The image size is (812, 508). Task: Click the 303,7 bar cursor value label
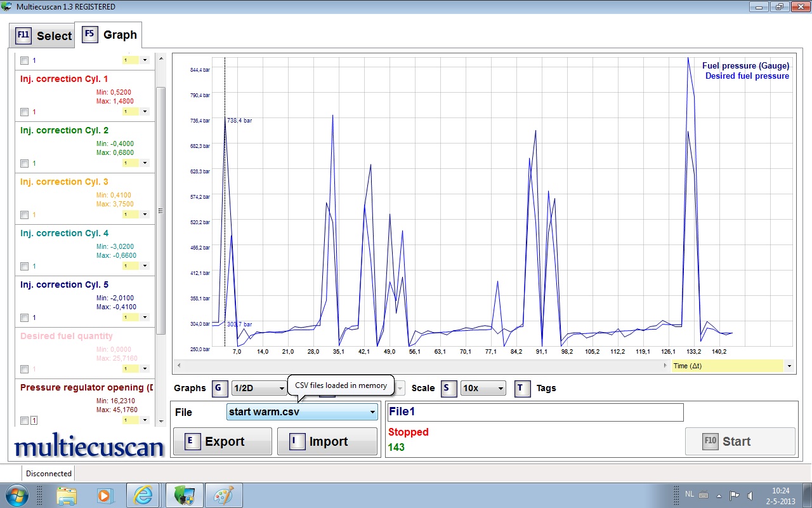(x=239, y=324)
